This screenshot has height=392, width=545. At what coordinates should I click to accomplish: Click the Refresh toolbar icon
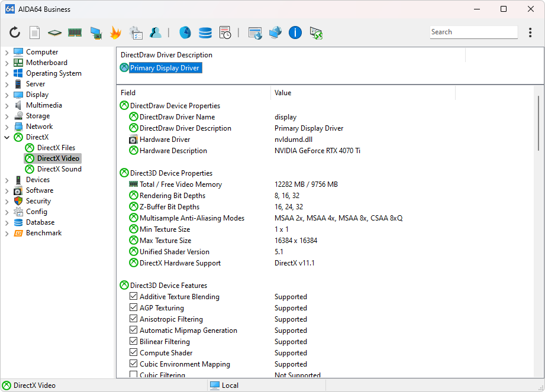point(15,33)
